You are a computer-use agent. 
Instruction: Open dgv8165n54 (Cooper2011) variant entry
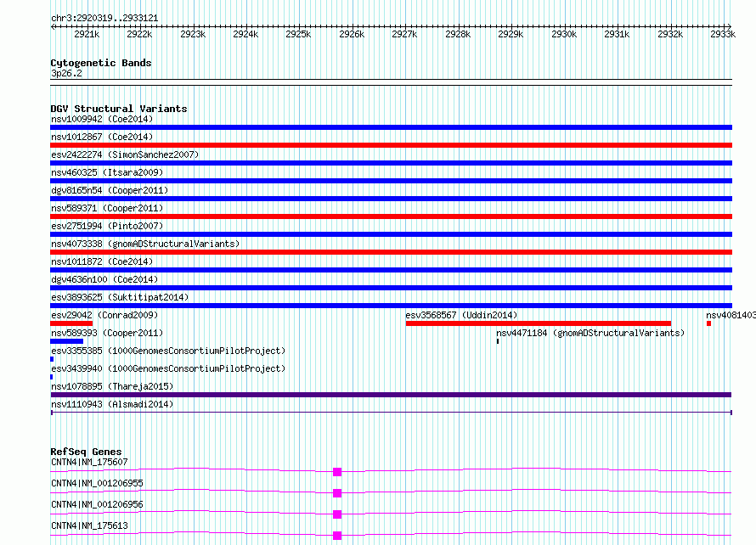(x=110, y=190)
